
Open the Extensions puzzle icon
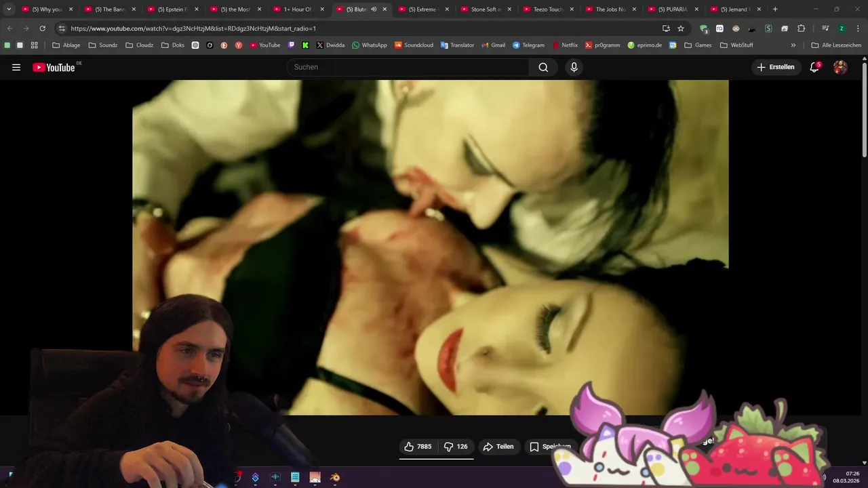click(802, 28)
